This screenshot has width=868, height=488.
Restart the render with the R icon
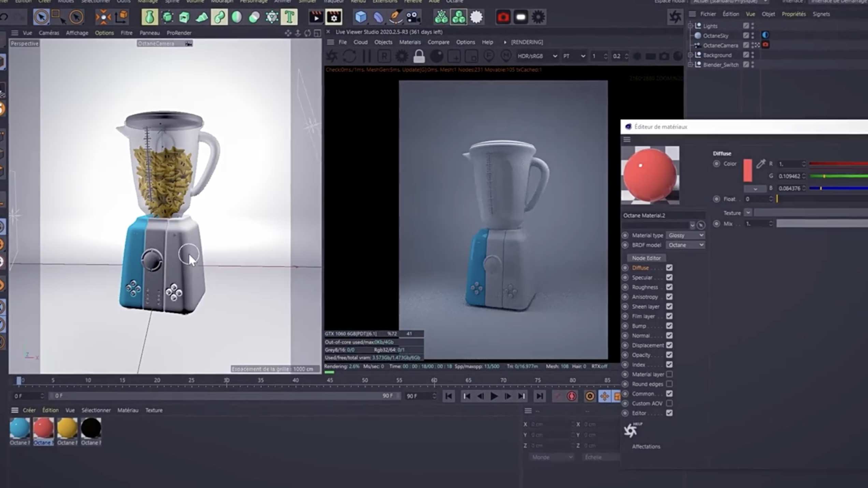click(x=385, y=56)
